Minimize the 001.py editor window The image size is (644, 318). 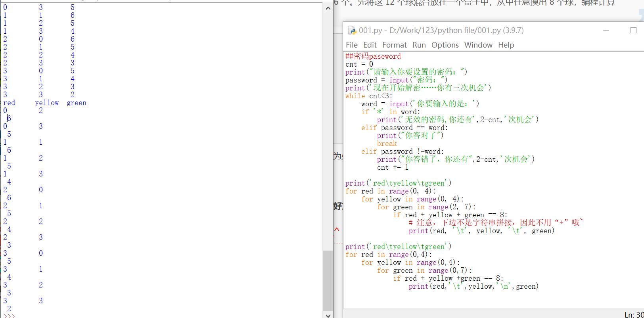point(606,30)
